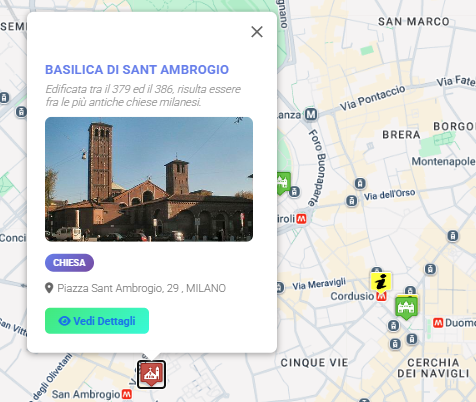The width and height of the screenshot is (476, 402).
Task: Select the Cairoli metro station icon
Action: click(x=301, y=219)
